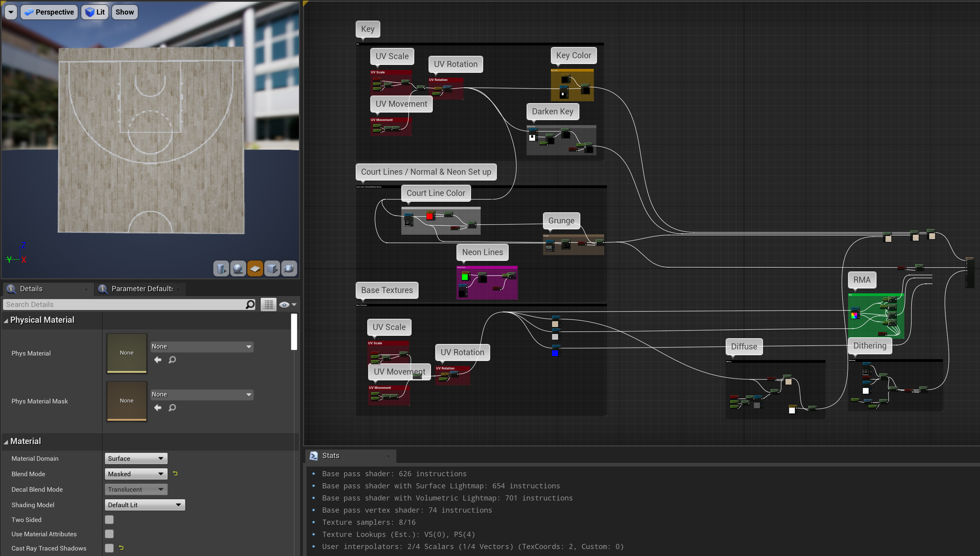Viewport: 980px width, 556px height.
Task: Toggle Use Material Attributes checkbox
Action: point(109,534)
